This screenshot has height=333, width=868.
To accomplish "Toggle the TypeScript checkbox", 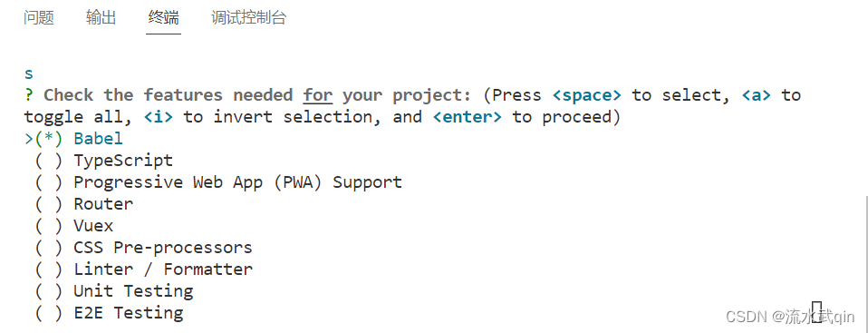I will click(49, 161).
